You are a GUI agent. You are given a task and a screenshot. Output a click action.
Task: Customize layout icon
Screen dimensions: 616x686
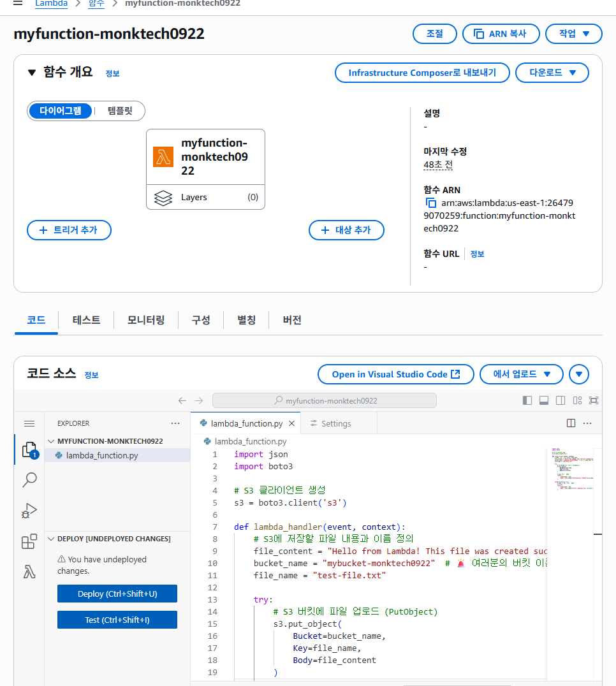point(577,400)
